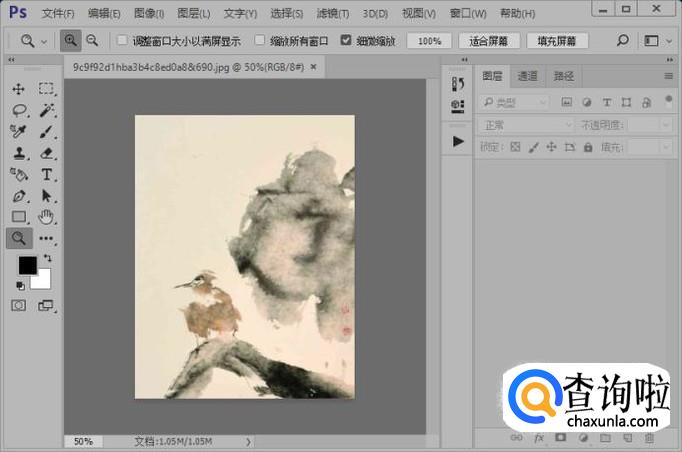This screenshot has height=452, width=682.
Task: Select the Eraser tool
Action: click(x=46, y=153)
